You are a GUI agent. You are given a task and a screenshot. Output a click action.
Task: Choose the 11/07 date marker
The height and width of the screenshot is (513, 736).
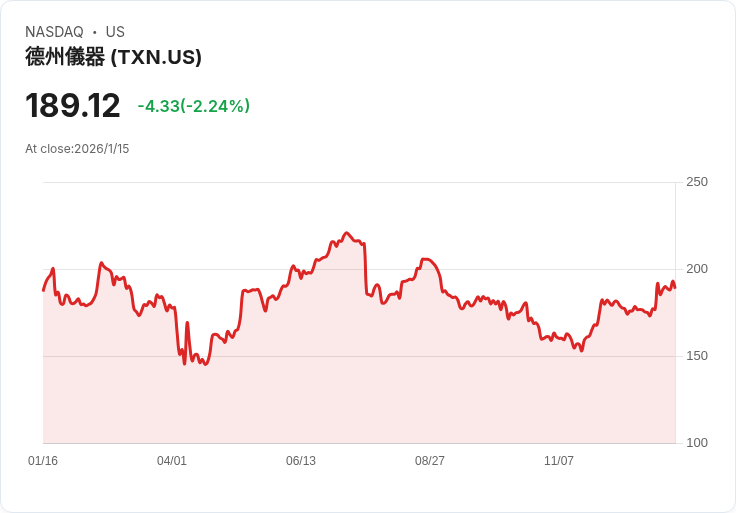tap(559, 461)
